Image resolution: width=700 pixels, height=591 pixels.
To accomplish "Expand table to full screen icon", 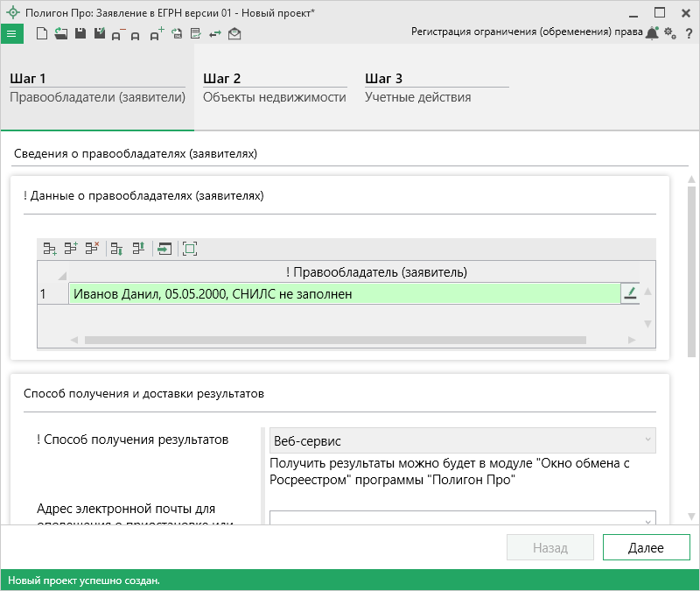I will (x=190, y=249).
